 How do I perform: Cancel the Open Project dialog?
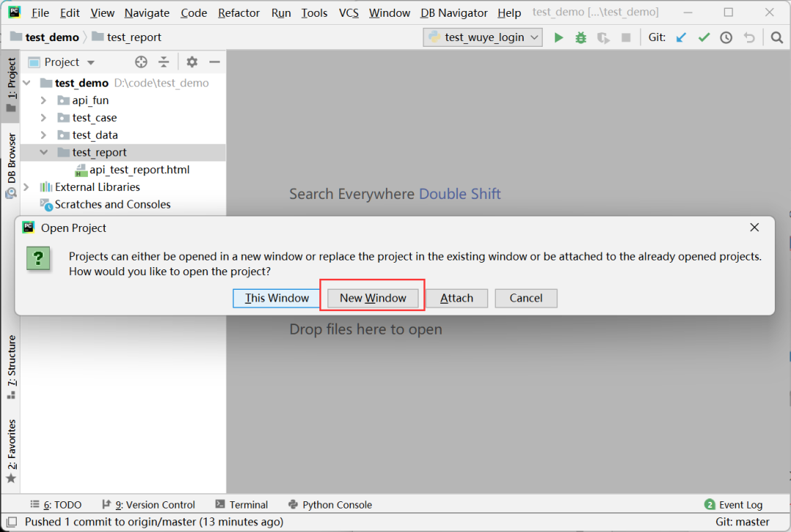point(526,298)
